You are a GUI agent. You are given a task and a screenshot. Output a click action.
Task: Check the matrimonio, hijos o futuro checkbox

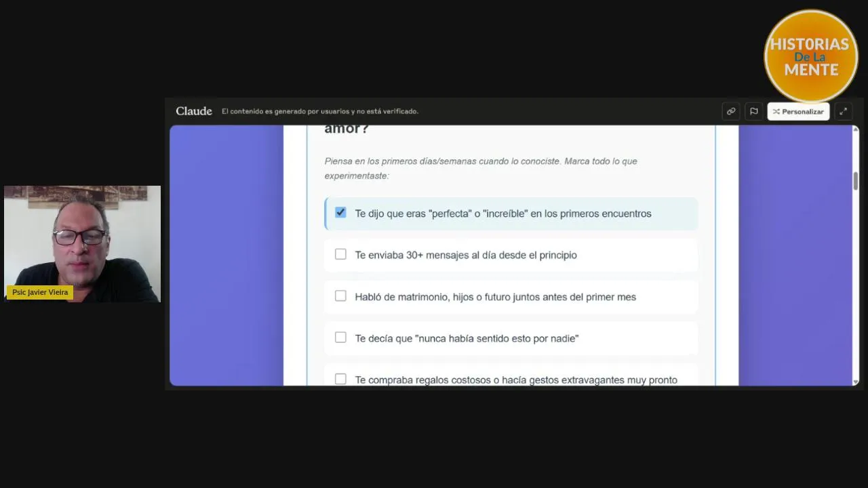(x=340, y=296)
